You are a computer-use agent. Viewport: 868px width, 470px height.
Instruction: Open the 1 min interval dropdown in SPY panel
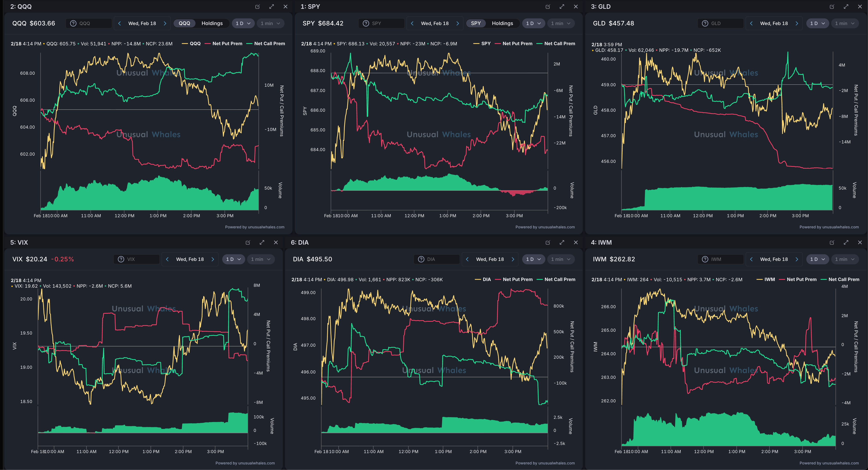tap(561, 23)
